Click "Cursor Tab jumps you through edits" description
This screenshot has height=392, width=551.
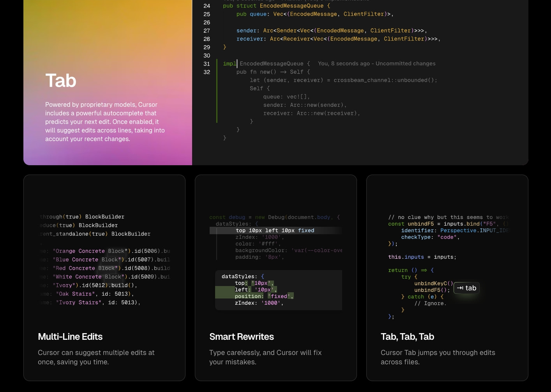[438, 357]
